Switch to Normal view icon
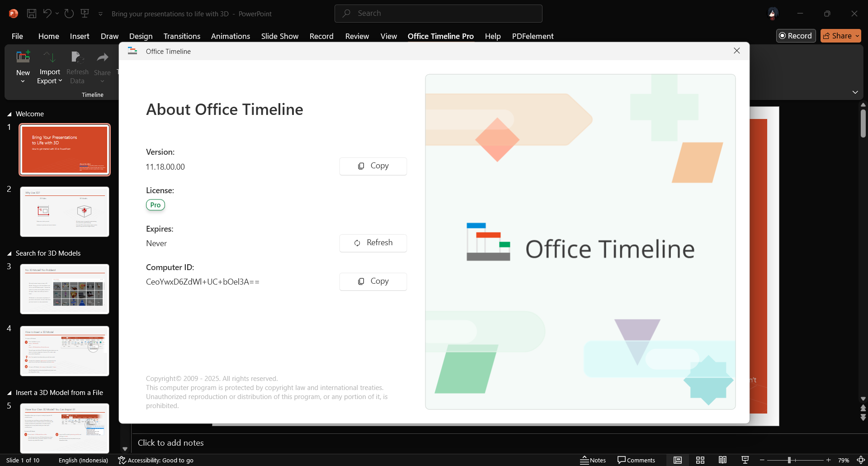 (678, 460)
